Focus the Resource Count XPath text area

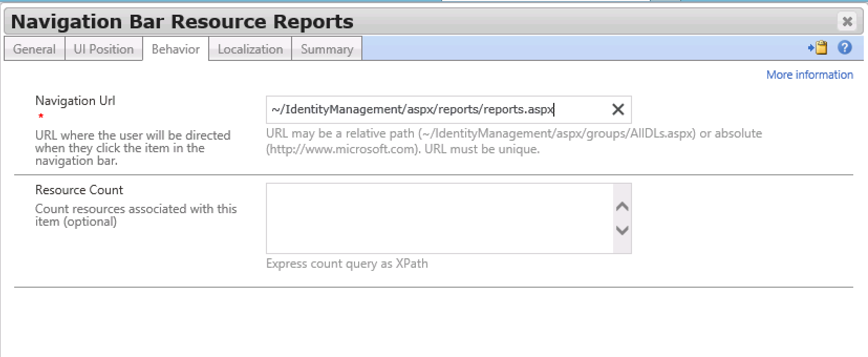440,218
